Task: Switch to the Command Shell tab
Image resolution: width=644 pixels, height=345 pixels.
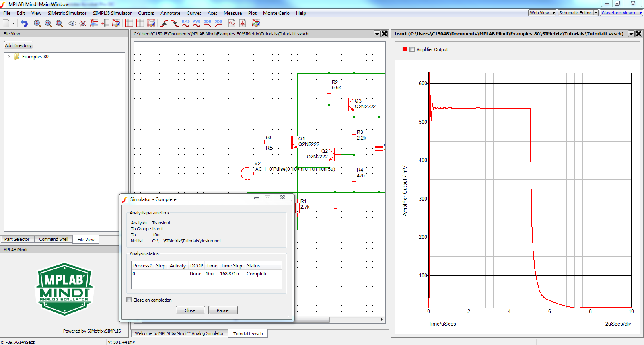Action: pos(53,239)
